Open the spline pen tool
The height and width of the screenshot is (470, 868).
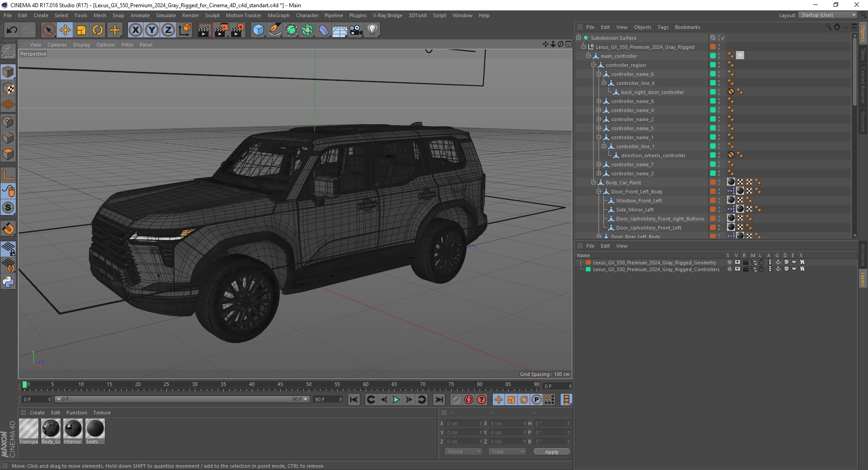tap(275, 30)
